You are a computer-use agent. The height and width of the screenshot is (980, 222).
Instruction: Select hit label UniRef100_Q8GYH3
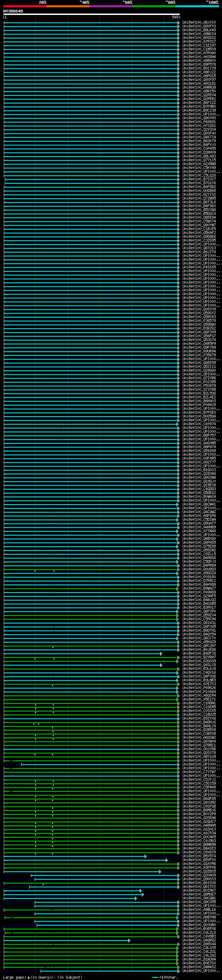[199, 118]
